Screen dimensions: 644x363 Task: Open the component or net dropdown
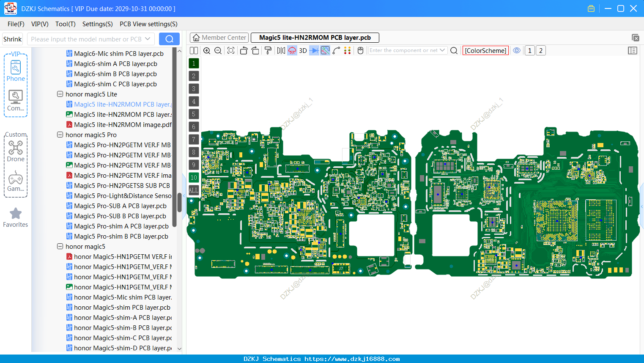coord(442,50)
